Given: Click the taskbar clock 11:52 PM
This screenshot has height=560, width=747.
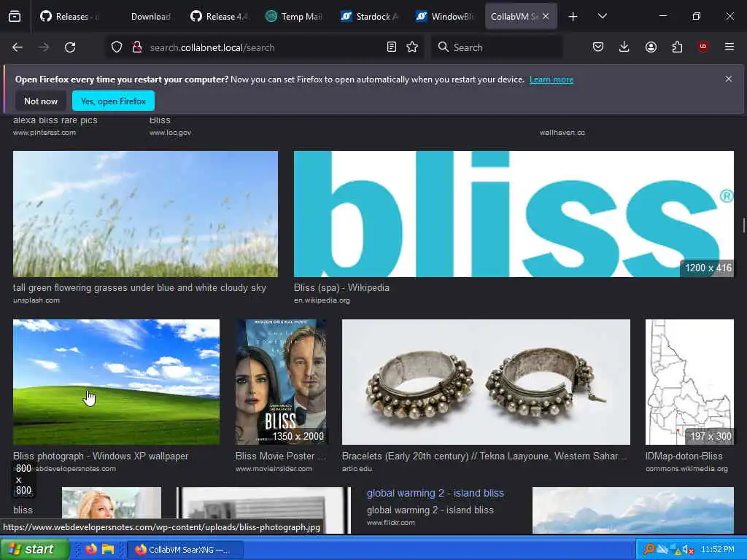Looking at the screenshot, I should point(718,549).
